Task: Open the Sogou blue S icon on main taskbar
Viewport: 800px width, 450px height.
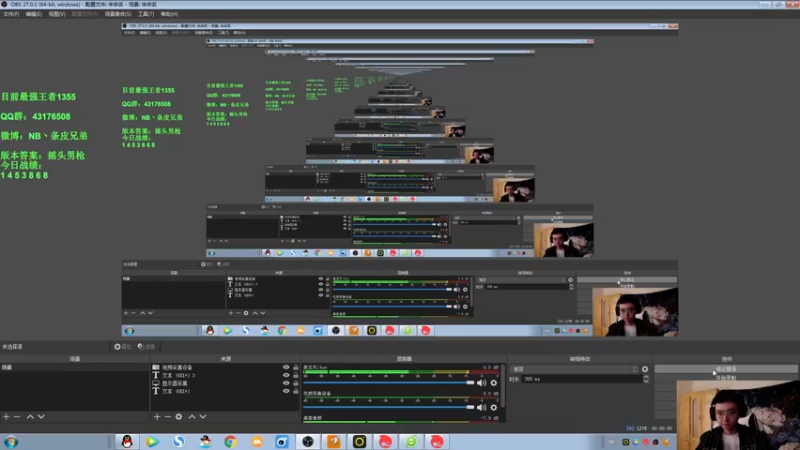Action: click(x=179, y=442)
